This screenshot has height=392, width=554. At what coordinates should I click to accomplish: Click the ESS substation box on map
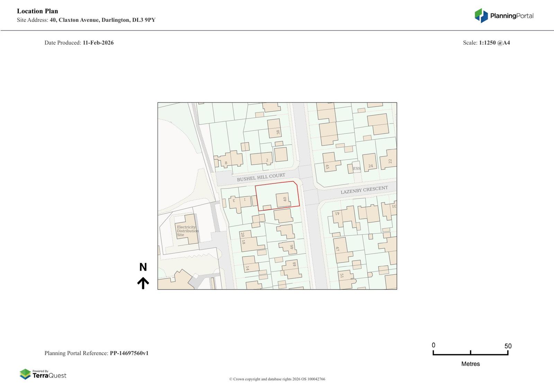click(x=357, y=168)
